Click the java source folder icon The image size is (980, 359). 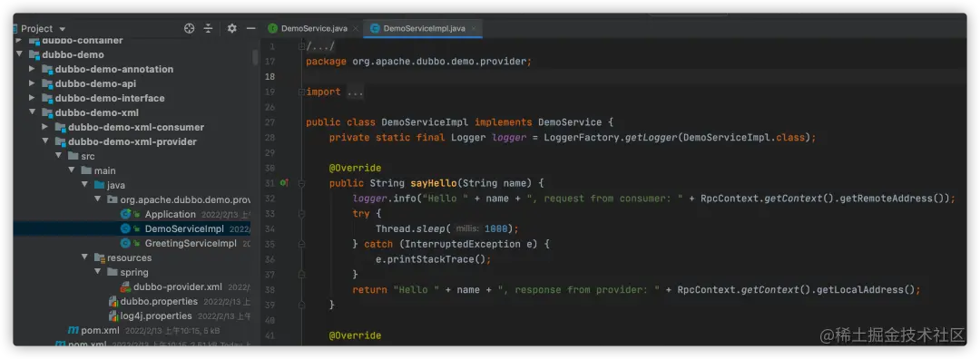100,186
